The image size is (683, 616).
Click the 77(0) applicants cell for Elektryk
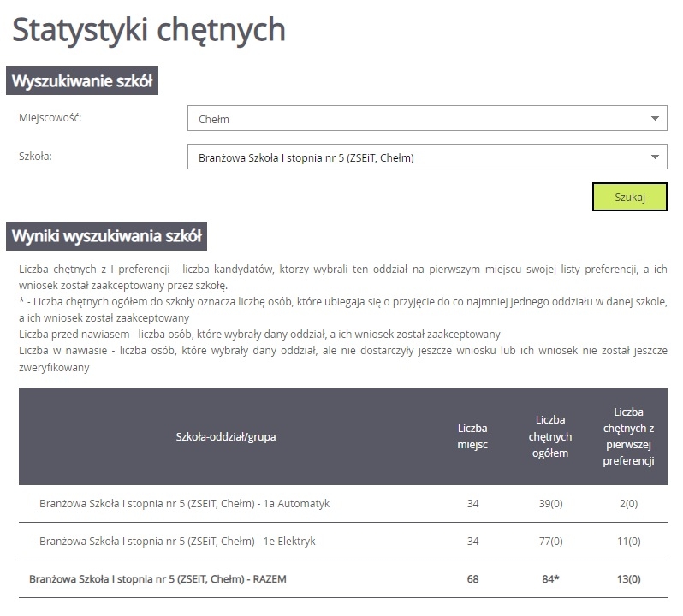tap(551, 542)
